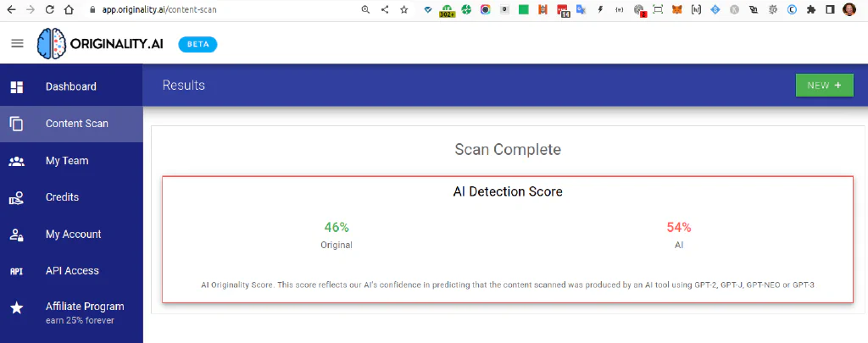Open Affiliate Program earn 25% forever
This screenshot has width=868, height=343.
tap(71, 312)
